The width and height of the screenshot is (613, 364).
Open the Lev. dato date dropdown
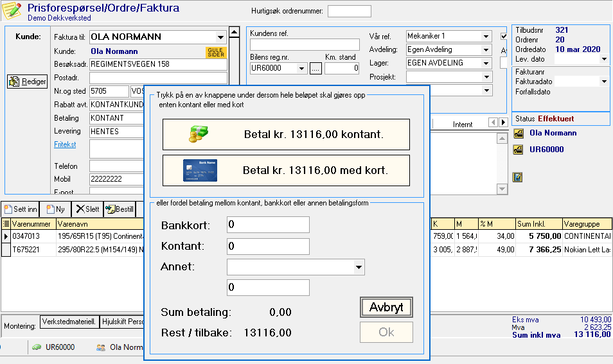click(604, 59)
